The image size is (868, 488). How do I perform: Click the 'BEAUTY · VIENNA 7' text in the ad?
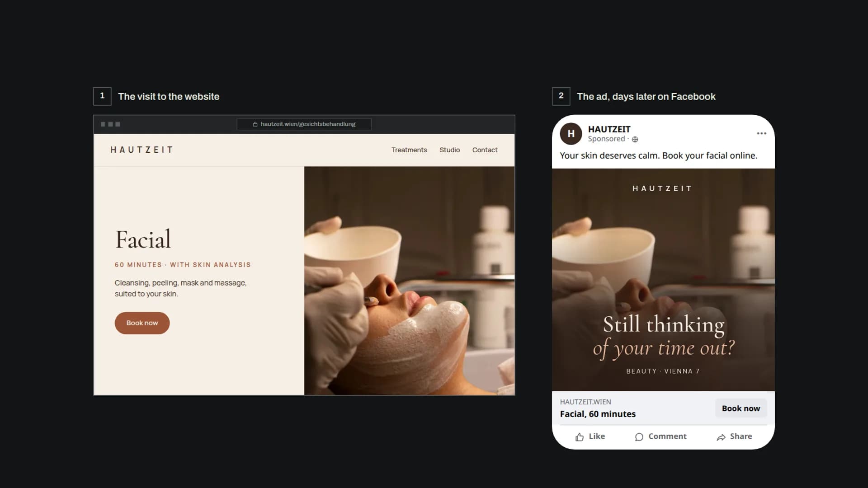click(x=663, y=371)
